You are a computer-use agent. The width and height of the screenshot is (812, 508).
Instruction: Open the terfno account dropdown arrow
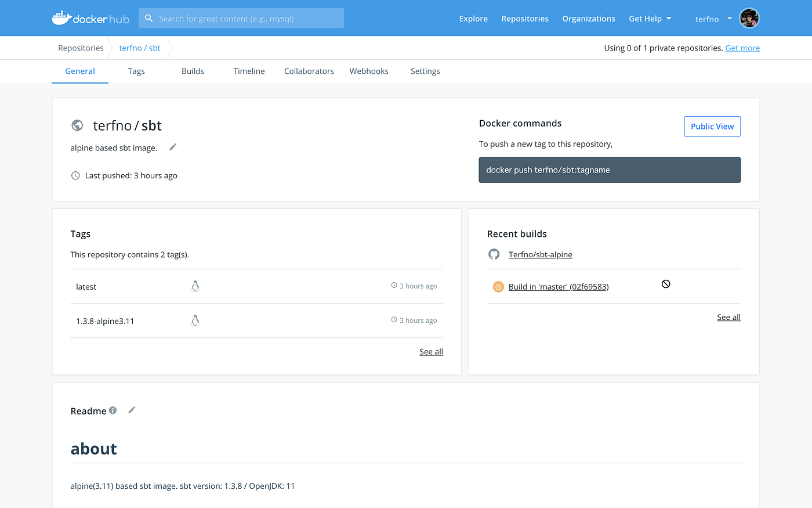[729, 19]
